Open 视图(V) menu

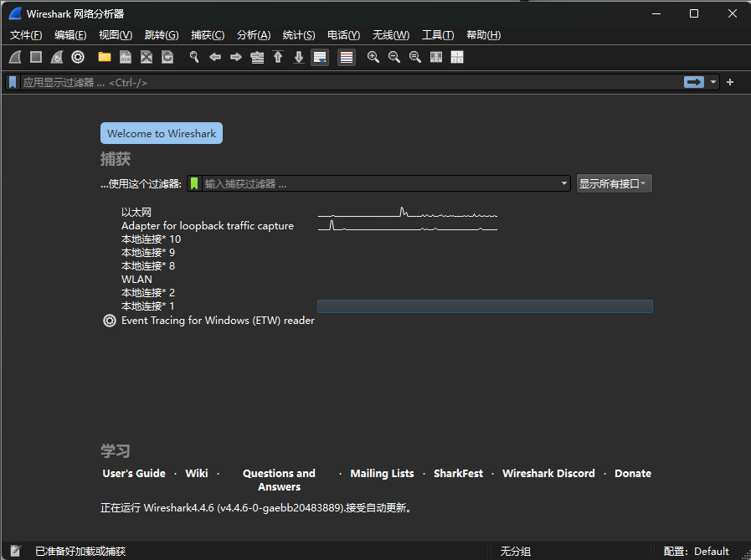[116, 35]
